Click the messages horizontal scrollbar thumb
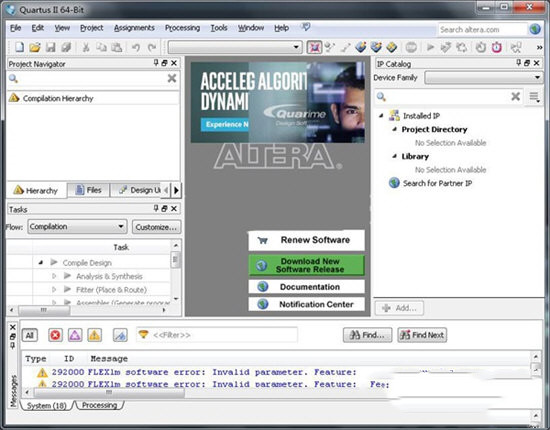550x430 pixels. [x=109, y=392]
